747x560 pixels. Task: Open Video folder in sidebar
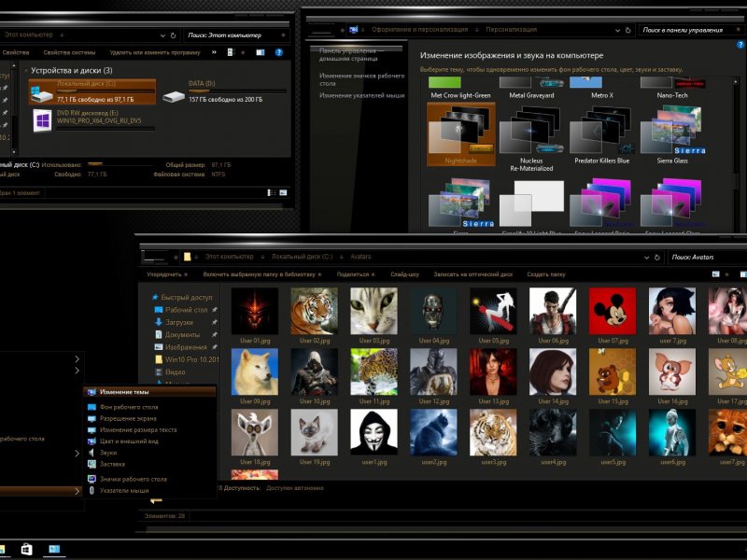pyautogui.click(x=175, y=371)
